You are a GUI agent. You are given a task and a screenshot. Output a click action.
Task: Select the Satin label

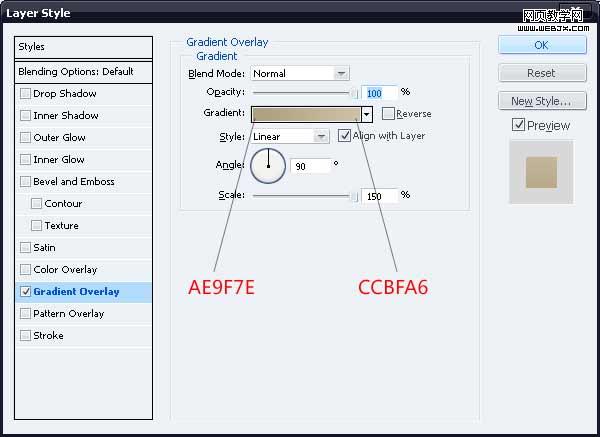(44, 248)
